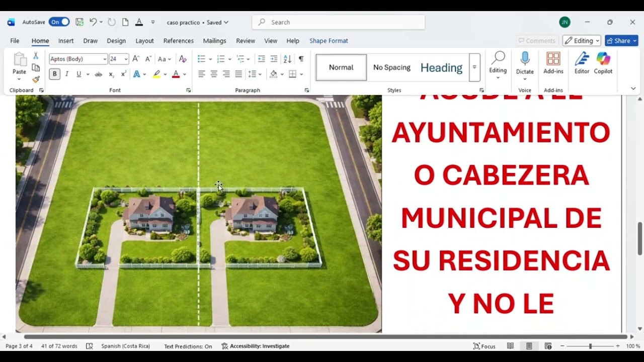Open the font size dropdown
Image resolution: width=644 pixels, height=362 pixels.
(x=126, y=59)
